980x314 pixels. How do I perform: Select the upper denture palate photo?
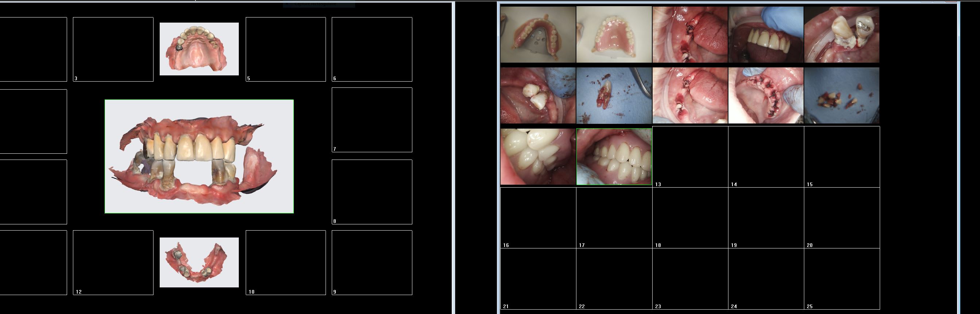[614, 35]
